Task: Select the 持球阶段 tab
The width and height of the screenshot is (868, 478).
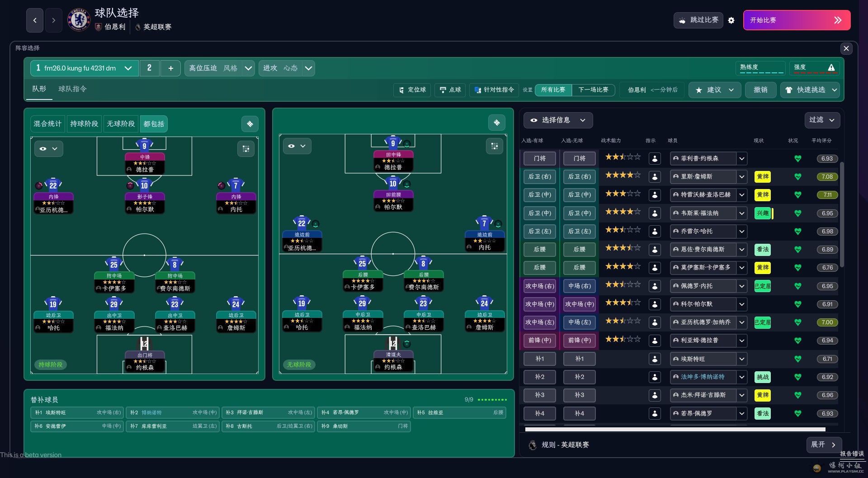Action: pos(84,124)
